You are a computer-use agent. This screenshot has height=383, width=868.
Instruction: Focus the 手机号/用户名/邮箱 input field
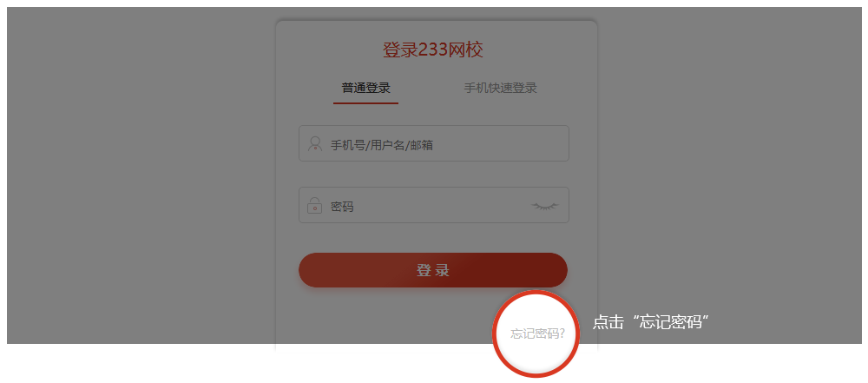pyautogui.click(x=434, y=143)
